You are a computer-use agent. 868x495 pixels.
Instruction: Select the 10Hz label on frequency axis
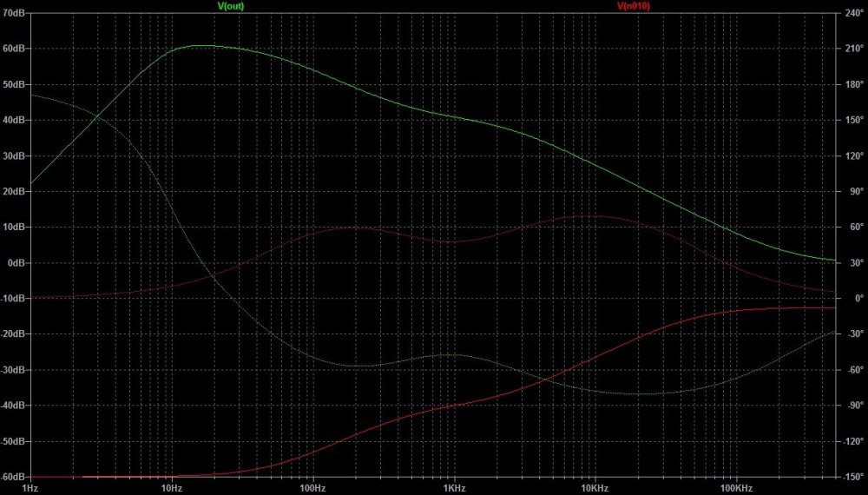coord(171,488)
